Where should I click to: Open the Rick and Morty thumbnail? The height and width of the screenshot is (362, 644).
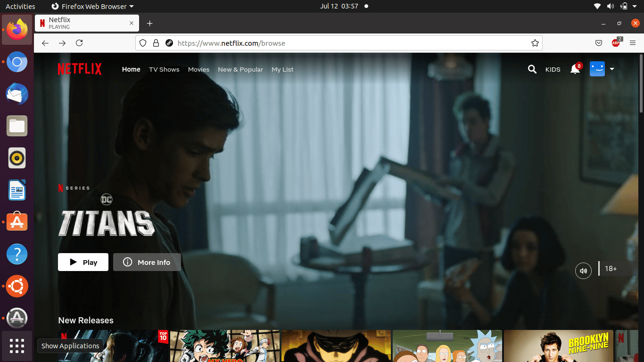(447, 346)
